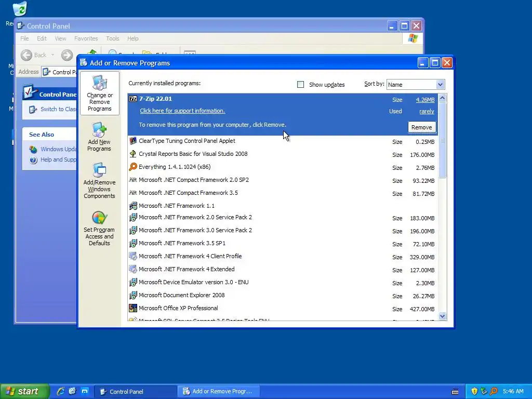The image size is (532, 399).
Task: Click the Start button
Action: click(x=24, y=391)
